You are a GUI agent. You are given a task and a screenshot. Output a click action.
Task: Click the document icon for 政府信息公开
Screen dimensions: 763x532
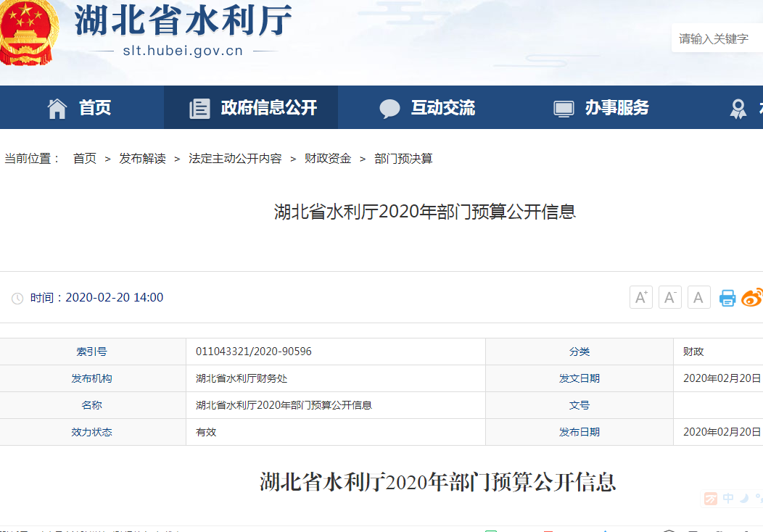tap(199, 109)
